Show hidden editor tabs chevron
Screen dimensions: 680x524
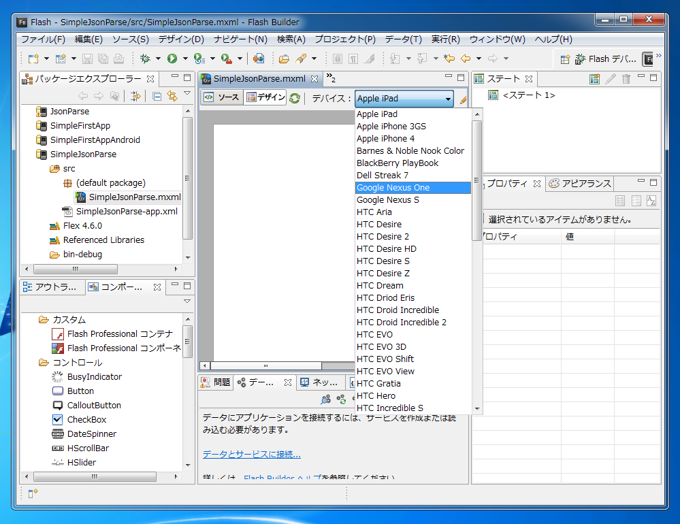point(331,78)
